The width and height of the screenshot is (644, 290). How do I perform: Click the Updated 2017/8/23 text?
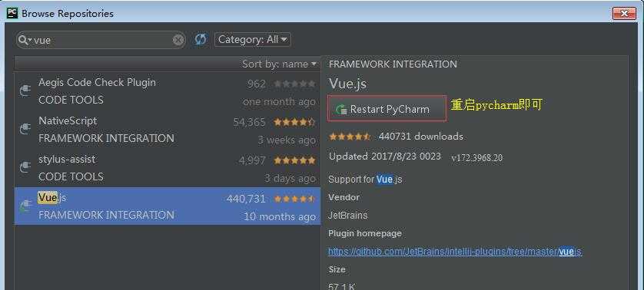385,157
